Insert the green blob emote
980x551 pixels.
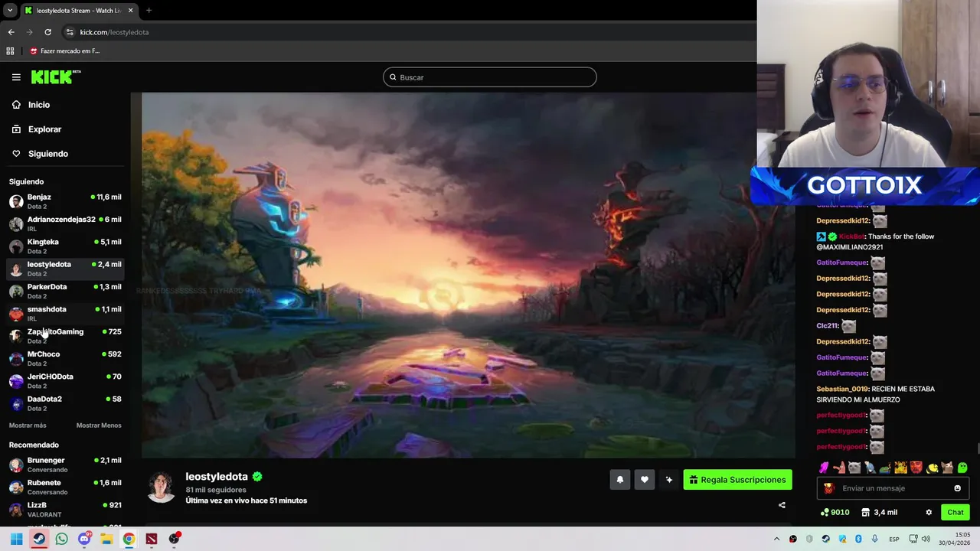(962, 468)
